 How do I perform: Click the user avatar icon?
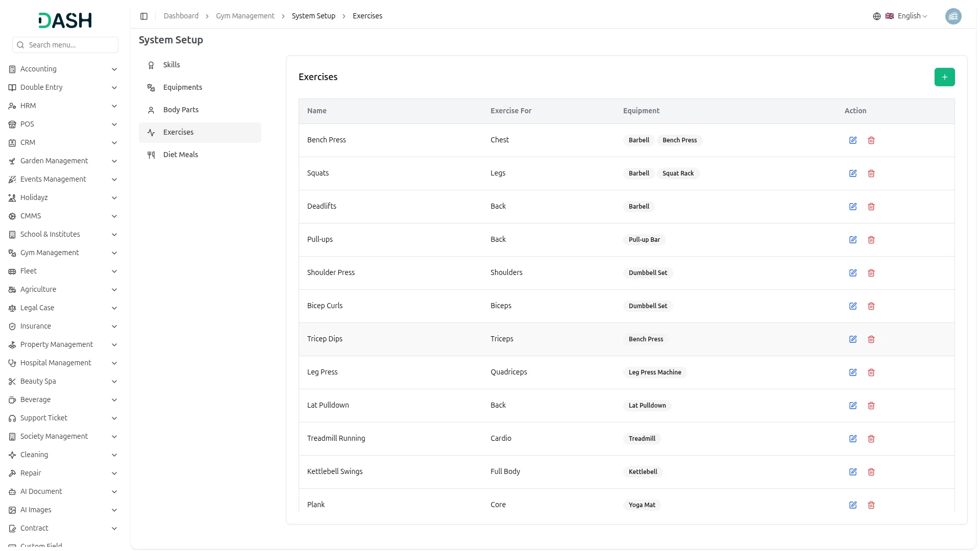(953, 16)
